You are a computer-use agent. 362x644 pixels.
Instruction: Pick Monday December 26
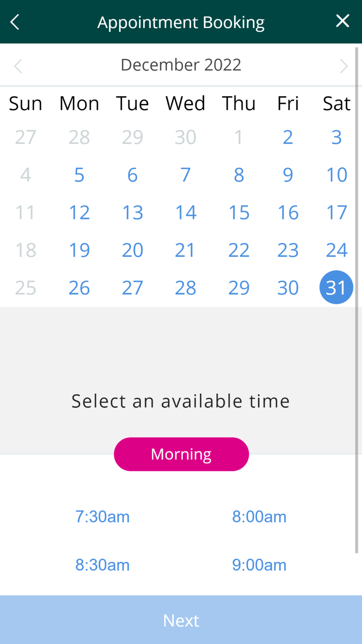point(79,288)
